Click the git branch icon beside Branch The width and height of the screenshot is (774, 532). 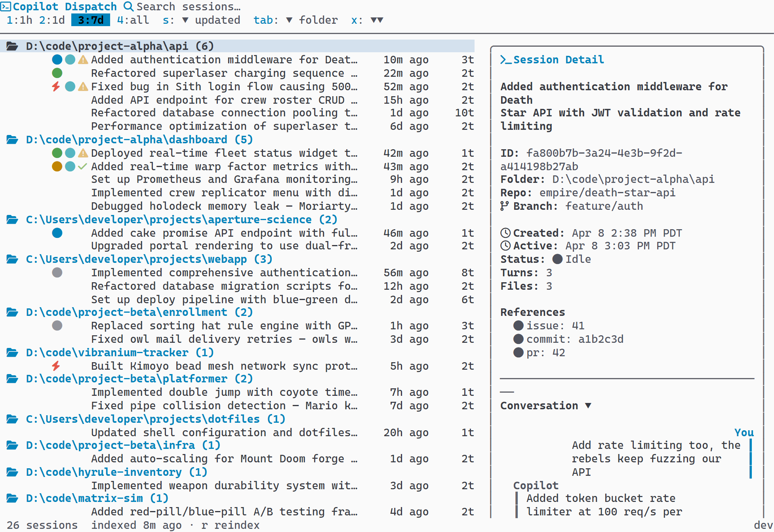(504, 206)
